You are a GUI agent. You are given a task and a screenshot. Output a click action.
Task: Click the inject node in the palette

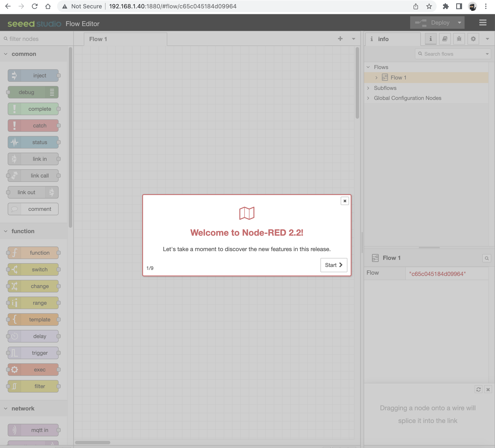(33, 76)
